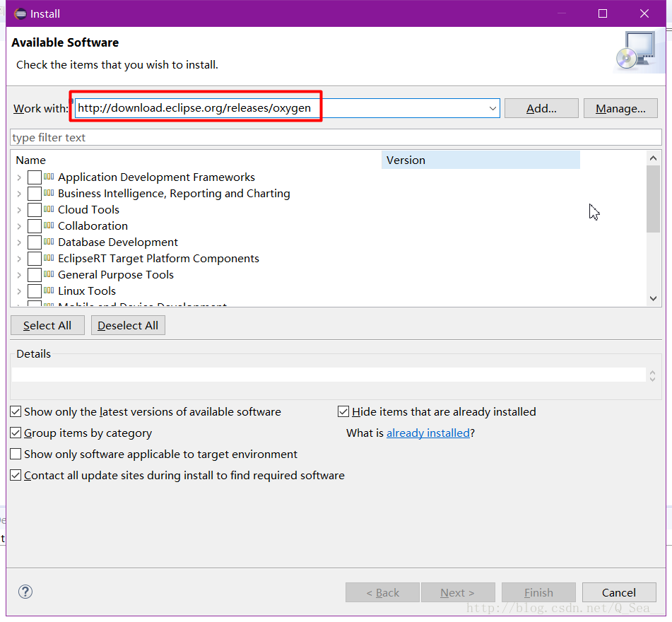This screenshot has height=622, width=672.
Task: Check the Database Development checkbox
Action: click(x=35, y=242)
